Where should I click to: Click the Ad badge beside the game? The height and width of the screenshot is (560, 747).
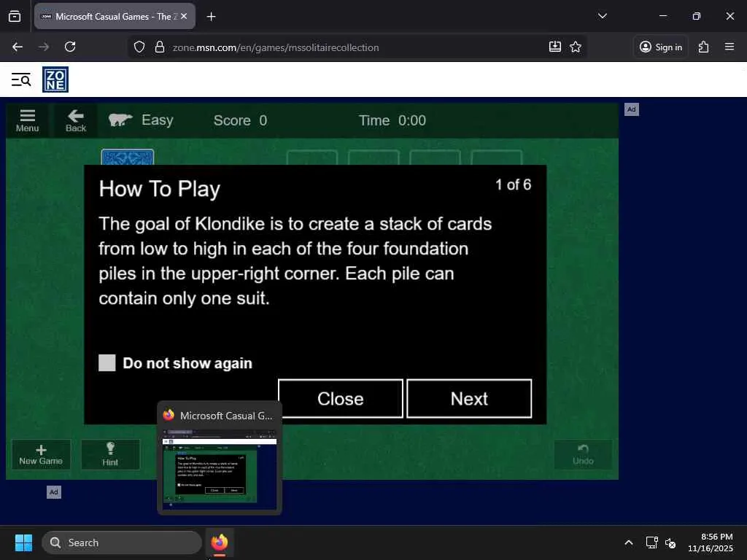(631, 109)
